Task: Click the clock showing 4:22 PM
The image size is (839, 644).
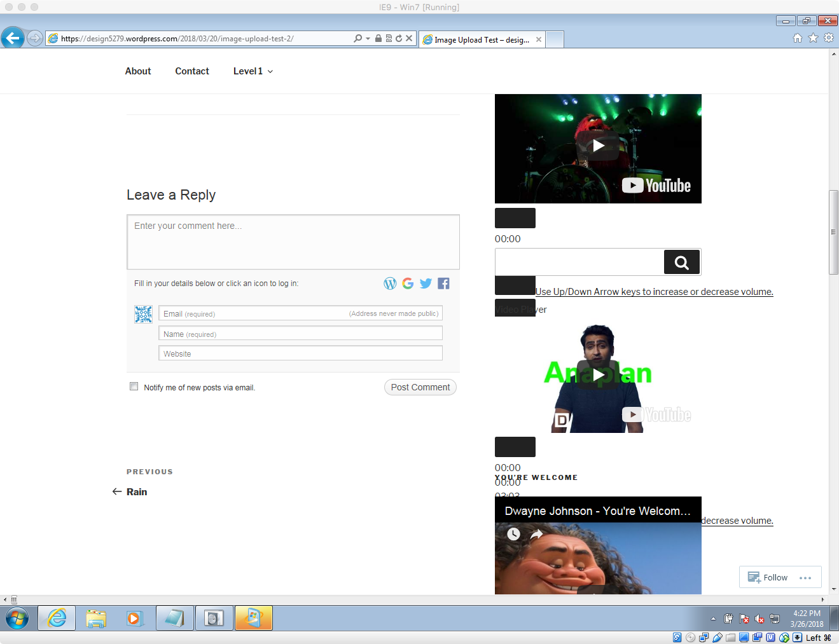Action: coord(807,619)
